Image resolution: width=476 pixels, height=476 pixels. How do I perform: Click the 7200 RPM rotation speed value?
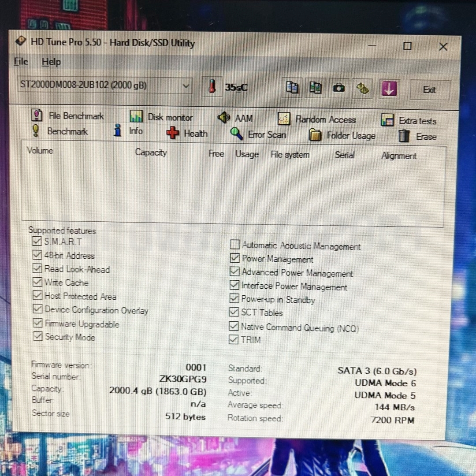[392, 420]
